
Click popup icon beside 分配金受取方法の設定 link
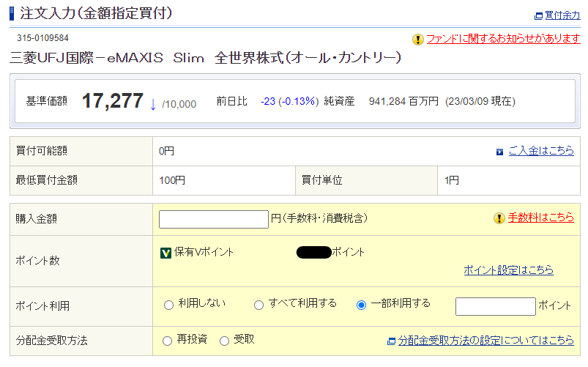click(x=391, y=341)
